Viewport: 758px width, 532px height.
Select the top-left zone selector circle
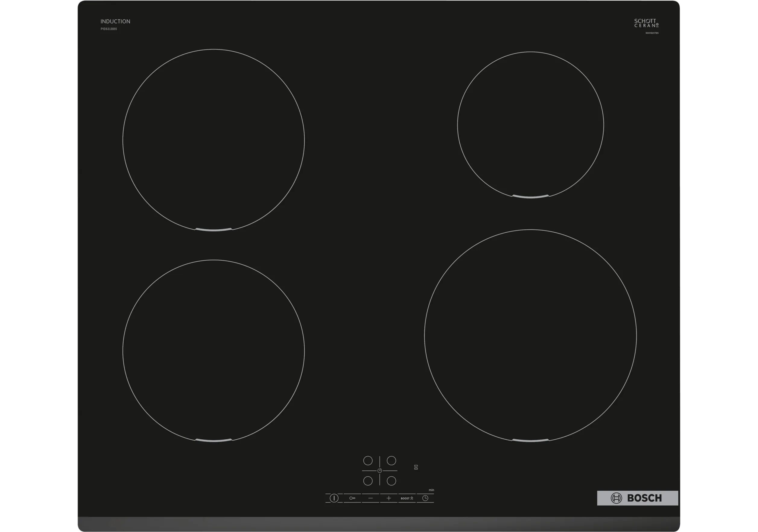tap(368, 461)
